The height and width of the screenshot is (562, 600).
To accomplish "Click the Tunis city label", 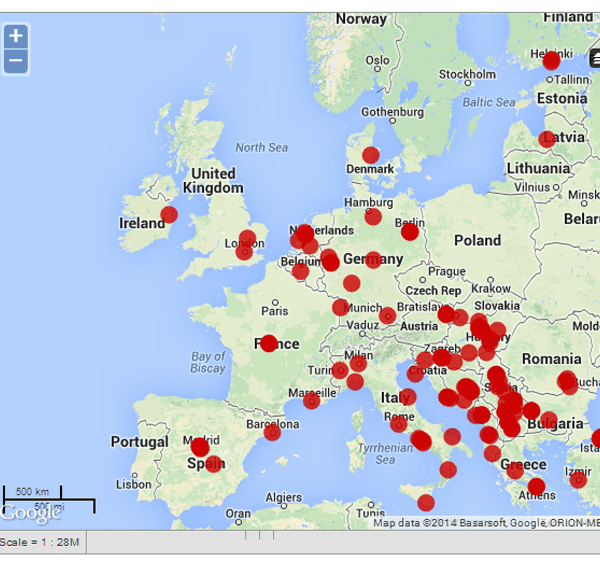I will pos(370,513).
